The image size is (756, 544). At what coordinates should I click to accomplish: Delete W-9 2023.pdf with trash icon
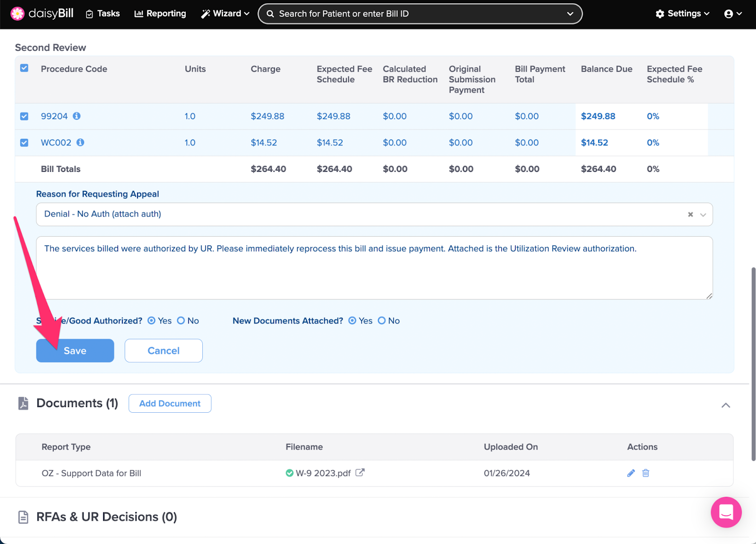[x=646, y=473]
